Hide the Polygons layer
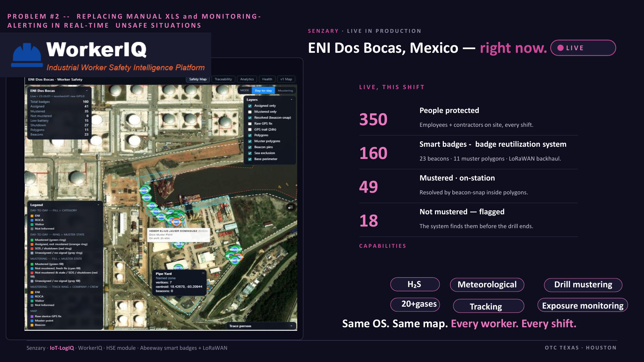The width and height of the screenshot is (644, 362). 250,135
